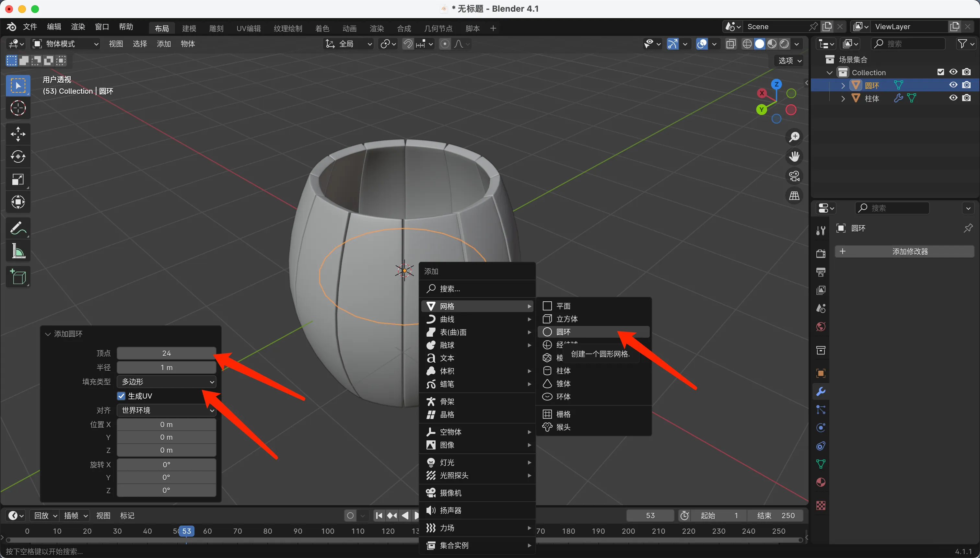Viewport: 980px width, 558px height.
Task: Open the 物体模式 mode dropdown
Action: click(66, 44)
